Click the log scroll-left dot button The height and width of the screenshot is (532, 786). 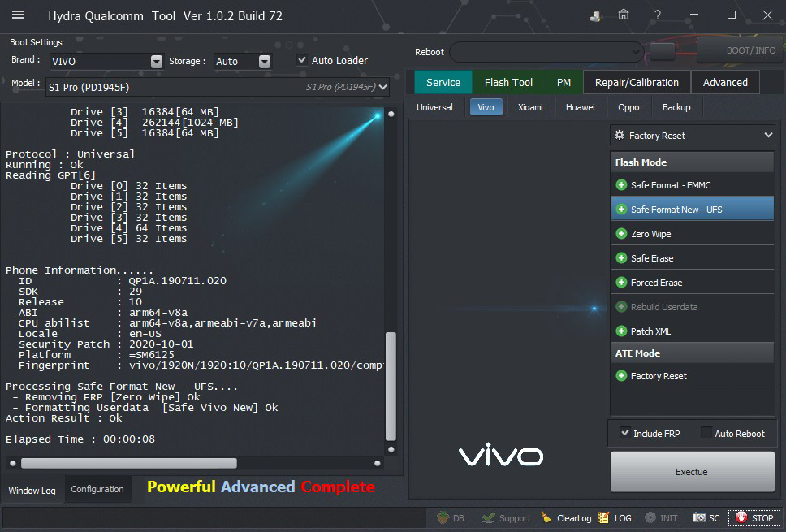(12, 463)
